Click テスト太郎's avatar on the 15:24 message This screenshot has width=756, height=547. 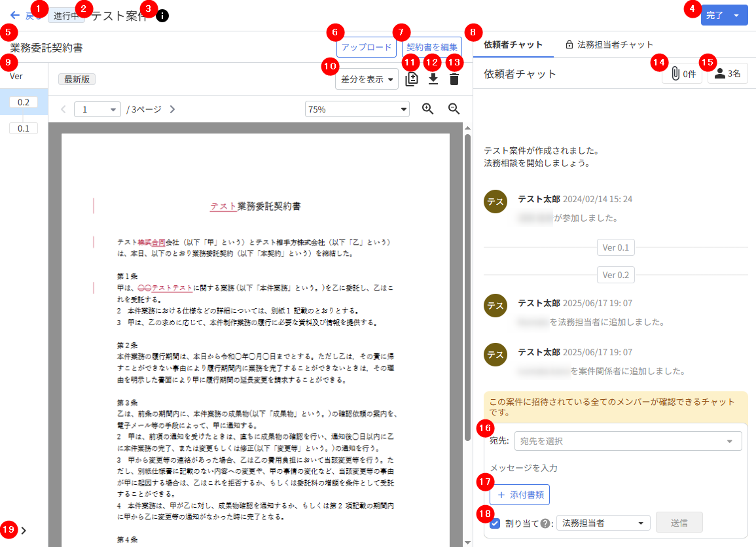click(x=495, y=202)
